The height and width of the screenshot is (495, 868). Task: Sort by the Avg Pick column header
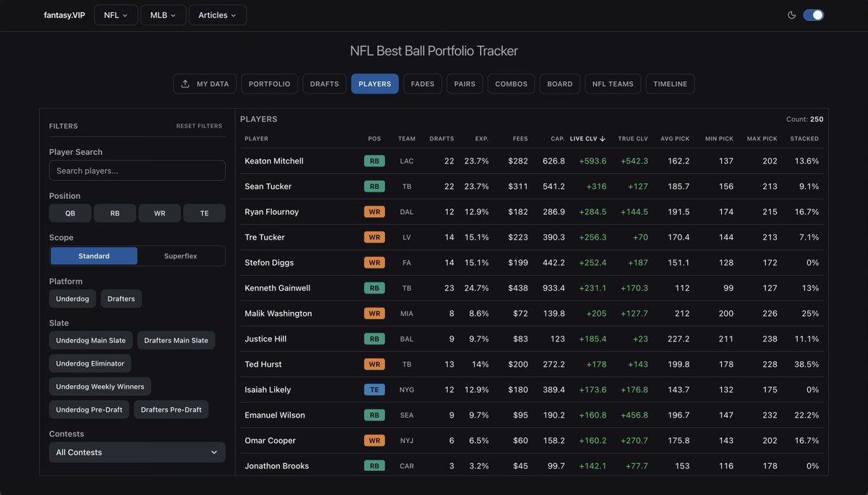[675, 139]
